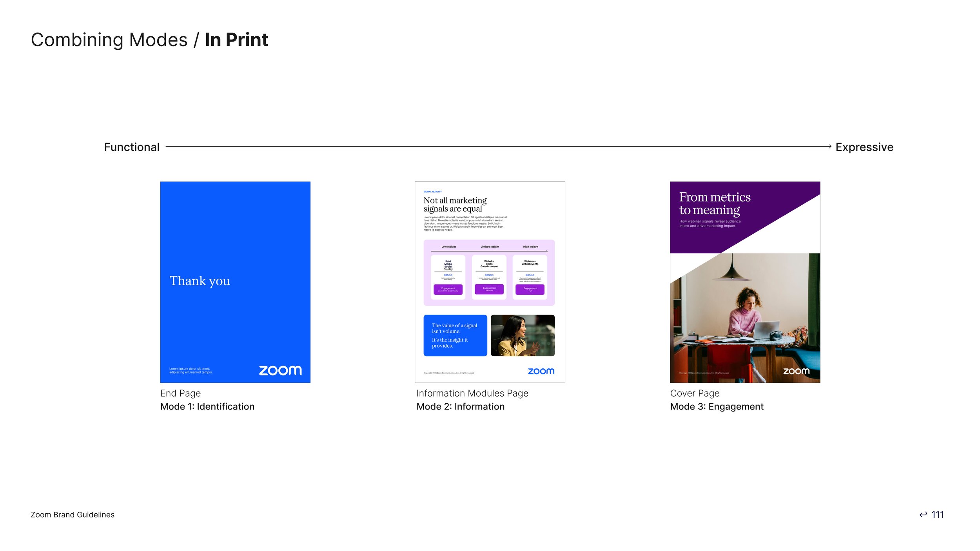Open the Information Modules Page thumbnail
The image size is (980, 551).
click(x=490, y=282)
